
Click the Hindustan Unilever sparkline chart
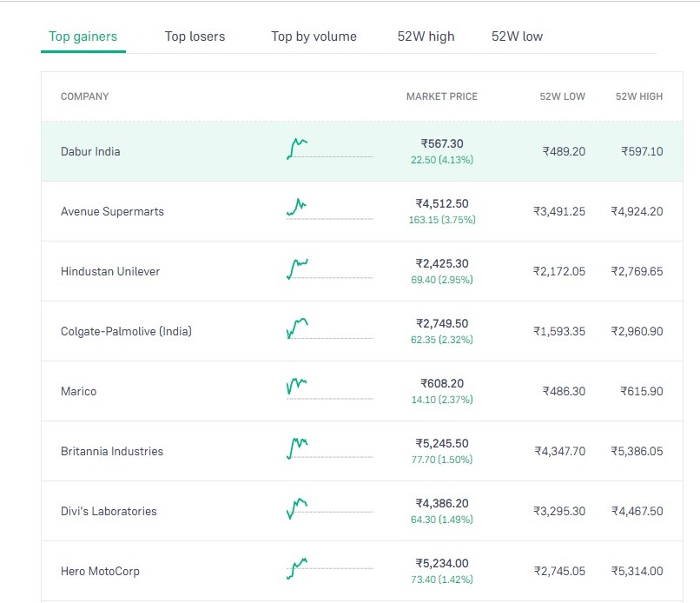pos(329,268)
